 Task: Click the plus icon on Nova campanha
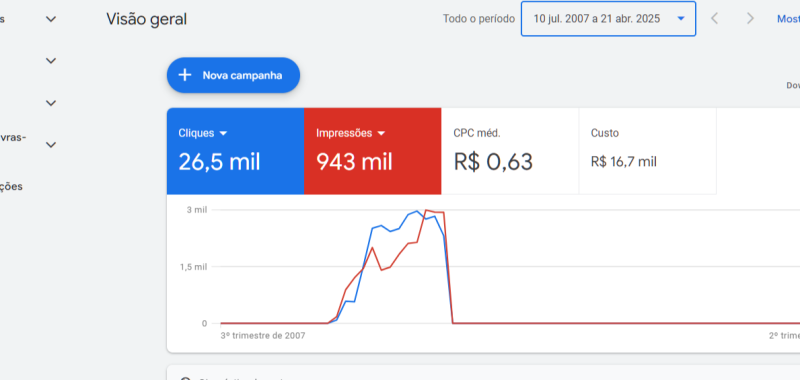pyautogui.click(x=185, y=75)
